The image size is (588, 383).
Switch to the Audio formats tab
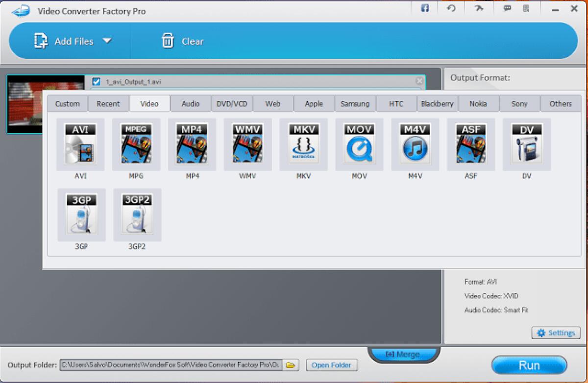(x=191, y=103)
